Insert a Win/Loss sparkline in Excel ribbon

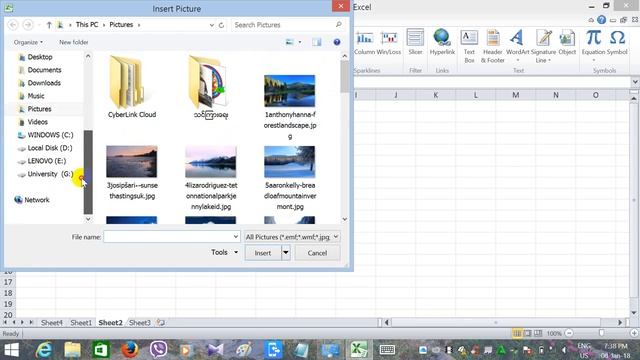[x=389, y=43]
